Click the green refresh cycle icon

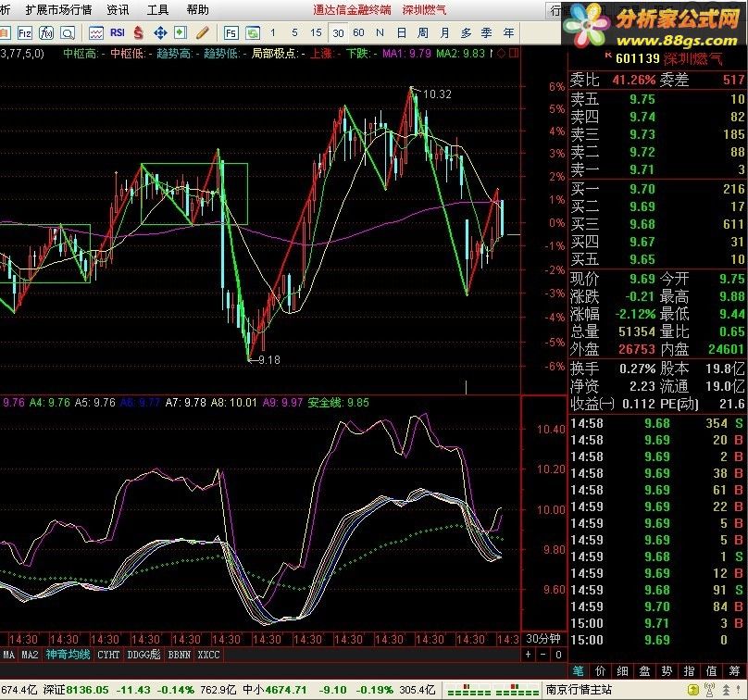coord(253,33)
